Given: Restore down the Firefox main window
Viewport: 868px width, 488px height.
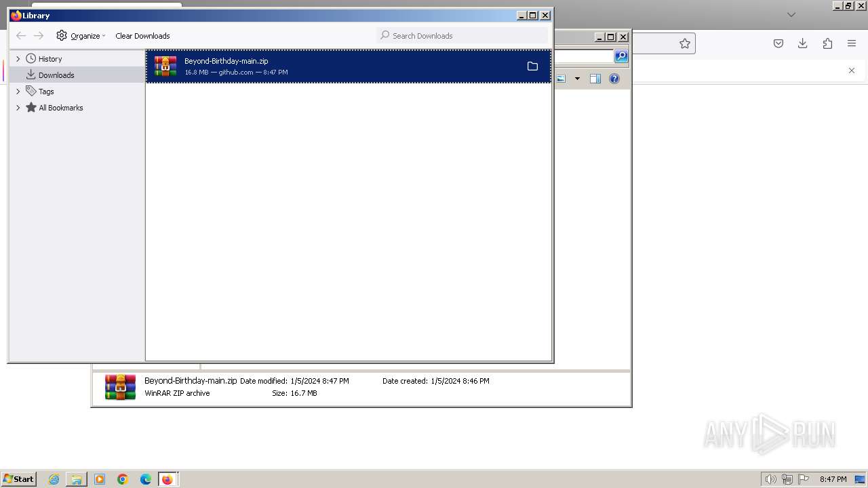Looking at the screenshot, I should [848, 5].
